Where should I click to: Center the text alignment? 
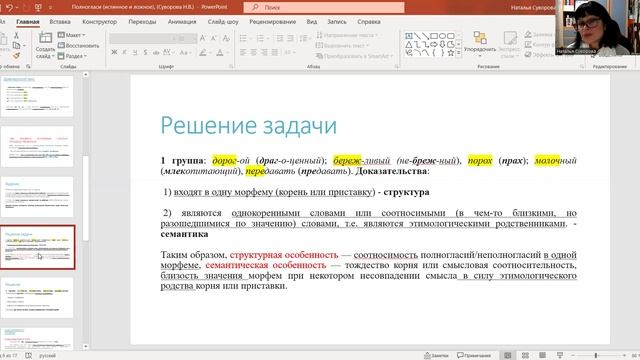[x=253, y=52]
